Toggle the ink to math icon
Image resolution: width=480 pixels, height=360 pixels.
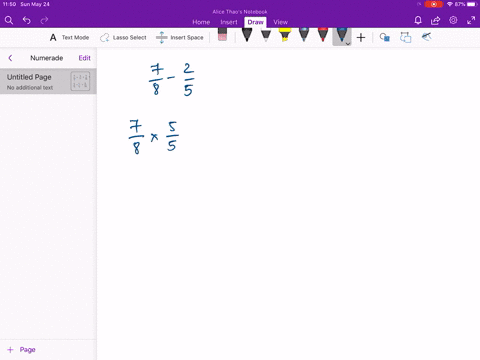point(426,37)
